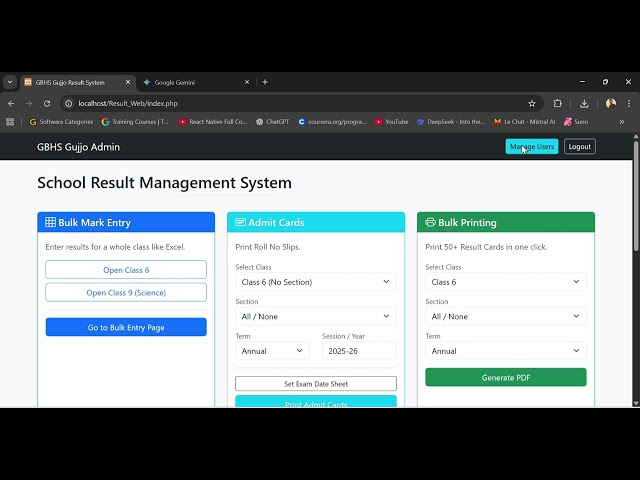This screenshot has height=480, width=640.
Task: Close the Google Gemini tab
Action: coord(247,82)
